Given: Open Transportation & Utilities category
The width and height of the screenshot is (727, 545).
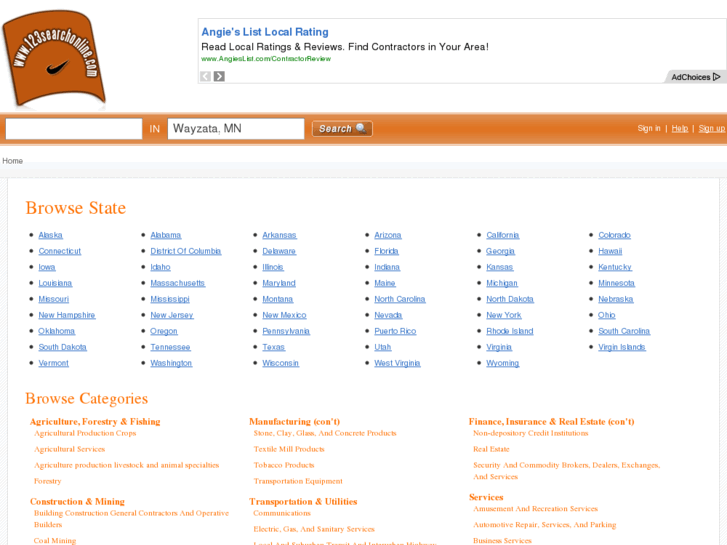Looking at the screenshot, I should (303, 501).
